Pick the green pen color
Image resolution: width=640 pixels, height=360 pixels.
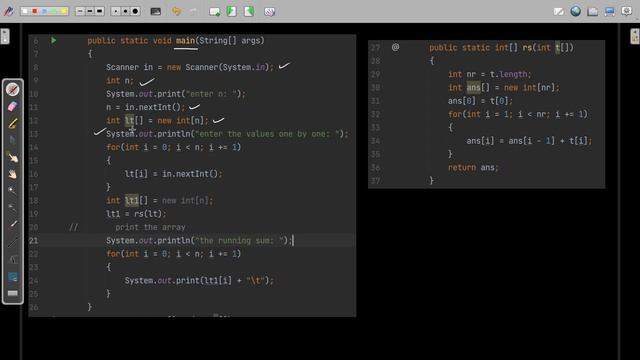[x=54, y=11]
